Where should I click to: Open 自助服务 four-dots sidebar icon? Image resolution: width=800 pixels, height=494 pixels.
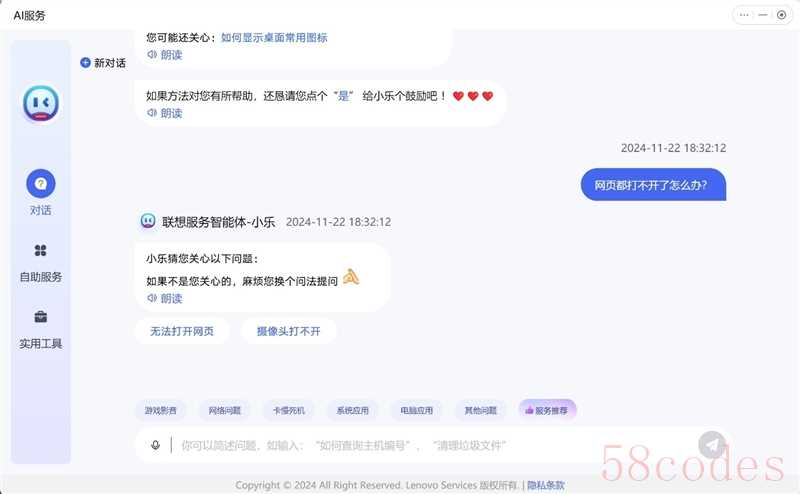point(40,250)
